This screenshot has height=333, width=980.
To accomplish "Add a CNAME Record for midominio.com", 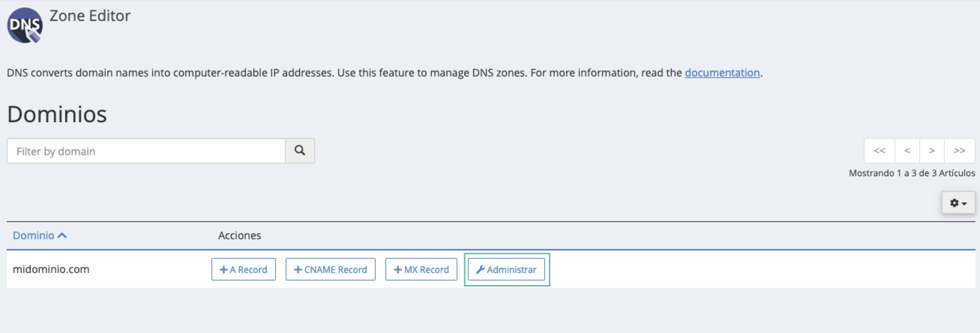I will point(330,270).
